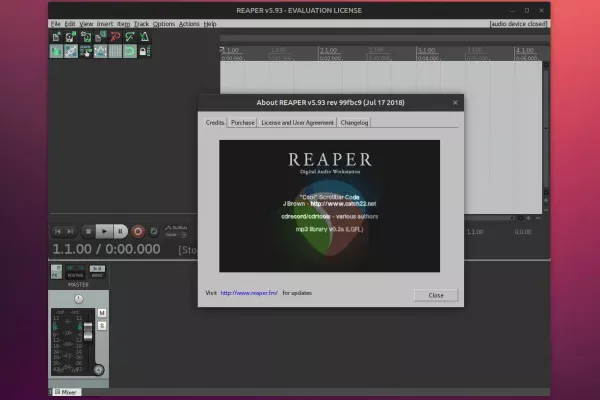Go to project end in transport
Viewport: 600px width, 400px height.
[x=70, y=231]
